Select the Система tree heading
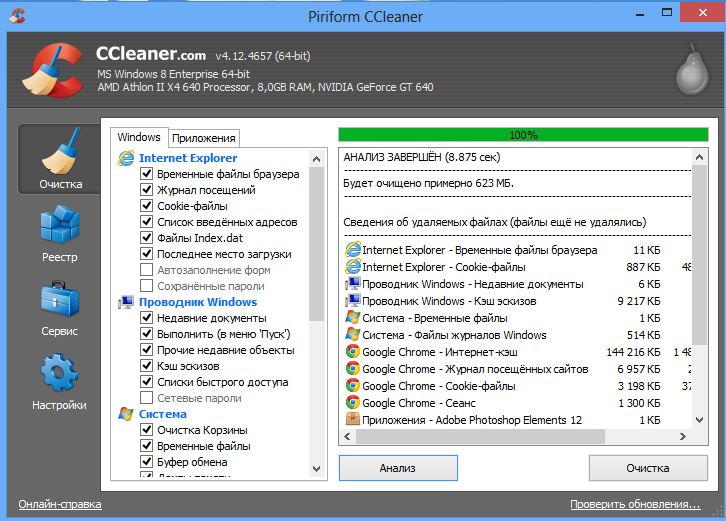The height and width of the screenshot is (521, 726). (x=163, y=414)
